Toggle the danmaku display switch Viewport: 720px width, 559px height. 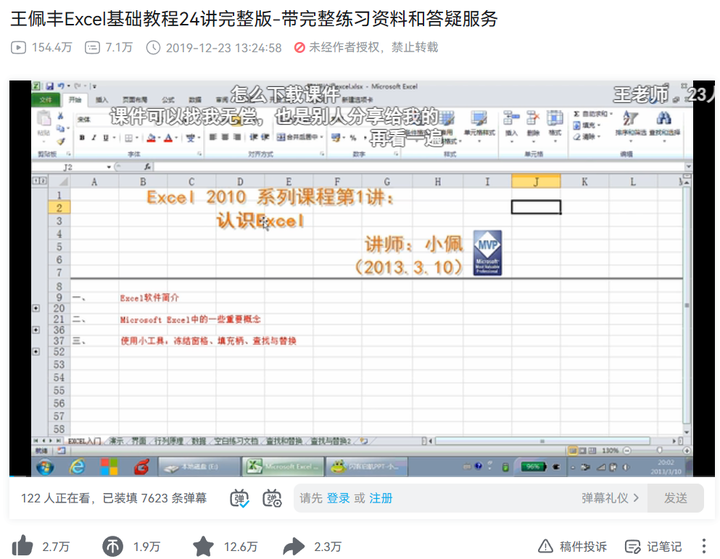coord(239,498)
